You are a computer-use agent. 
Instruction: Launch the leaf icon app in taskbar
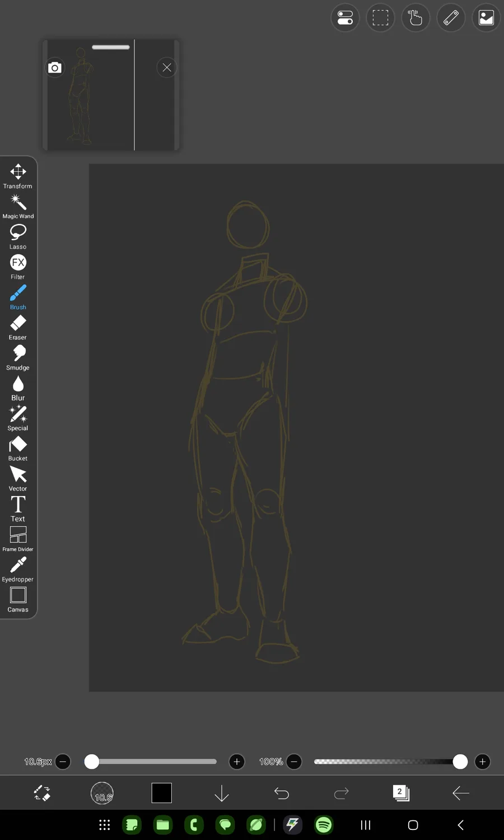[256, 825]
